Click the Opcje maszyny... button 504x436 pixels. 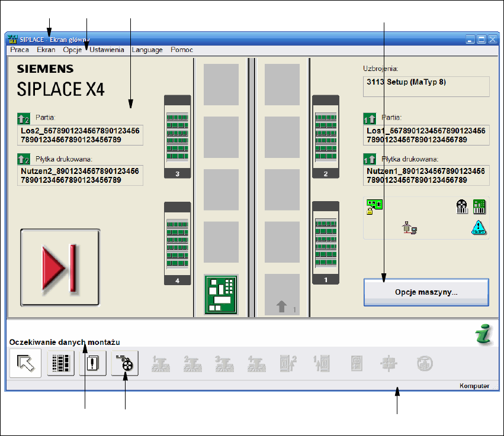click(x=426, y=292)
